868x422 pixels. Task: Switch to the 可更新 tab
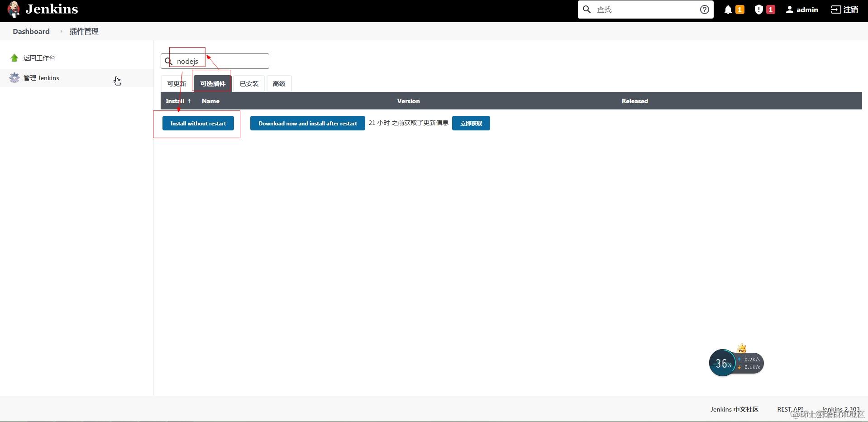(176, 84)
